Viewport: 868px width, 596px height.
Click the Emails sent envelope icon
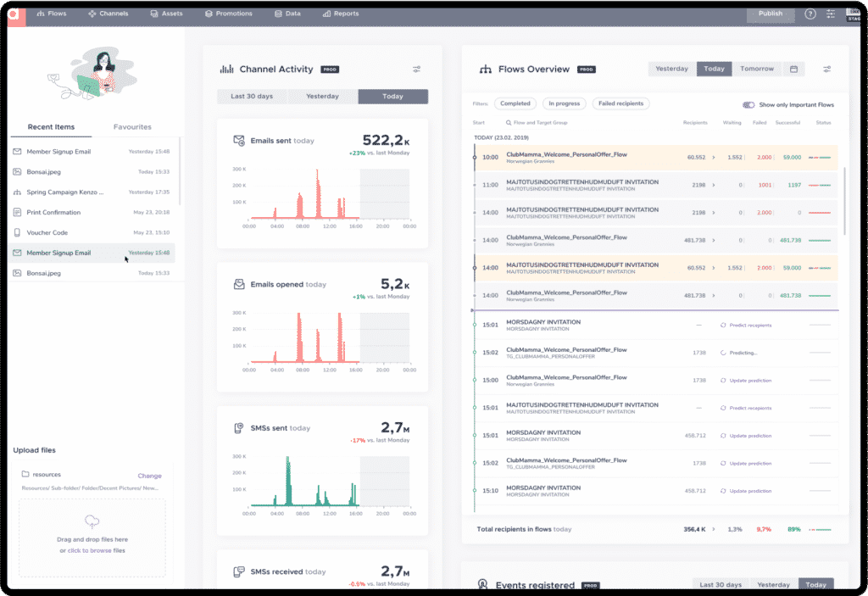click(x=238, y=141)
